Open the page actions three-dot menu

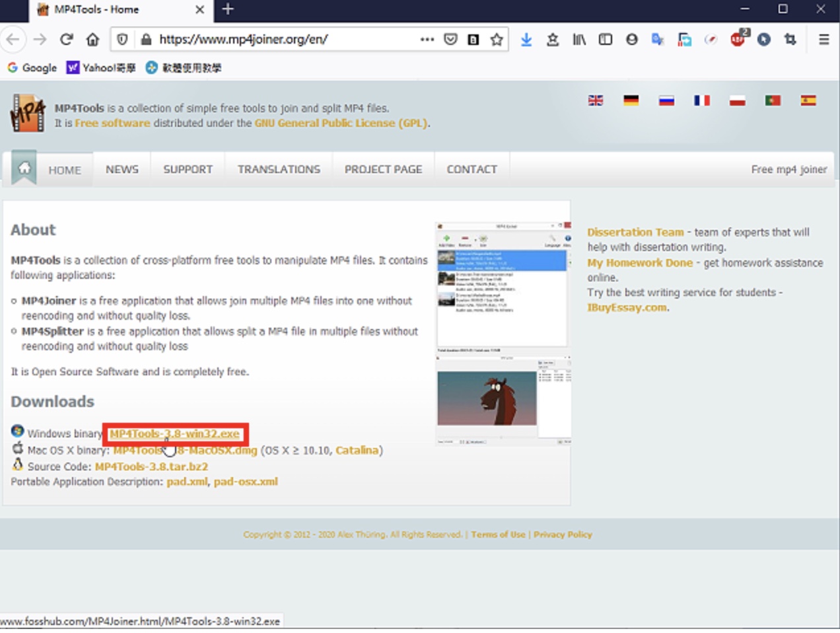[427, 40]
